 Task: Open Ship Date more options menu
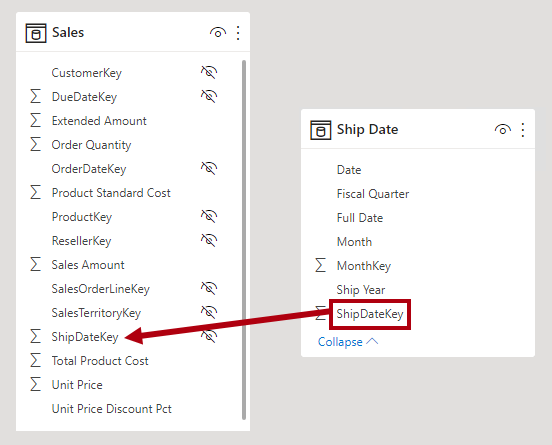523,130
